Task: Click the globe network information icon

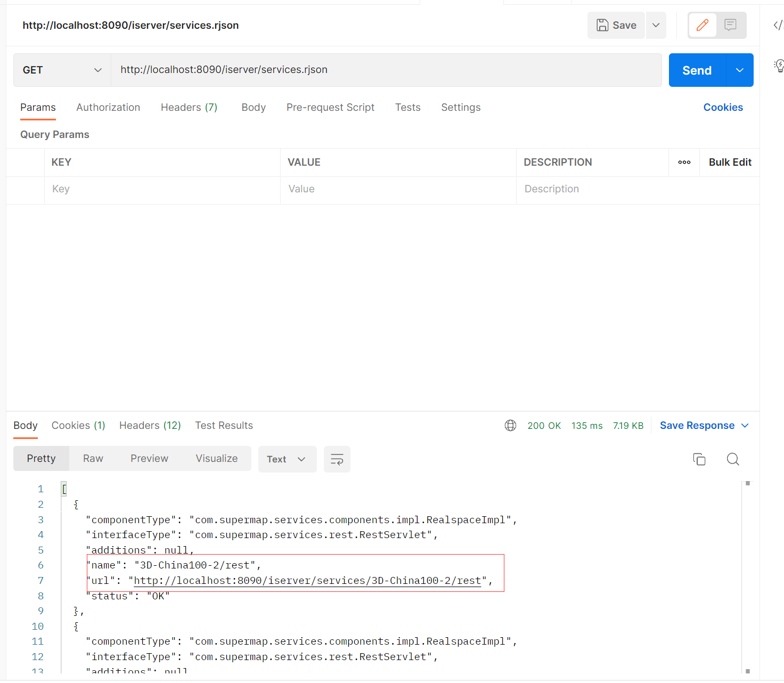Action: point(510,426)
